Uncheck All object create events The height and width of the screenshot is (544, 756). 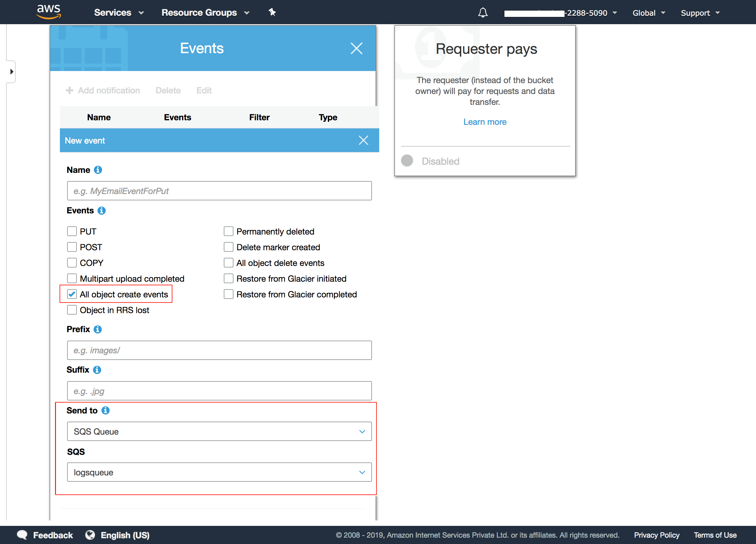point(72,294)
